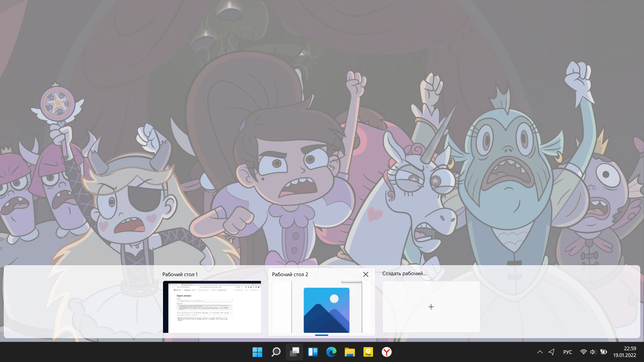Viewport: 644px width, 362px height.
Task: Open taskbar Search magnifier
Action: [x=276, y=352]
